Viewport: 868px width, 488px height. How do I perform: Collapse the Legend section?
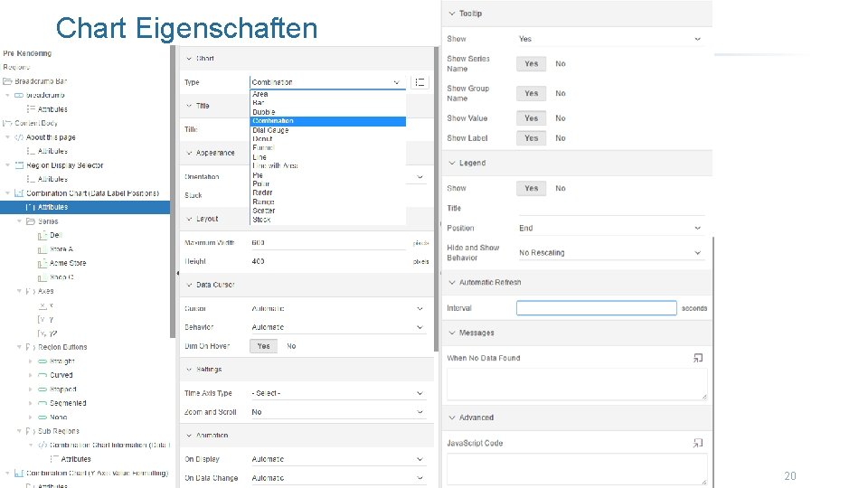pos(452,164)
